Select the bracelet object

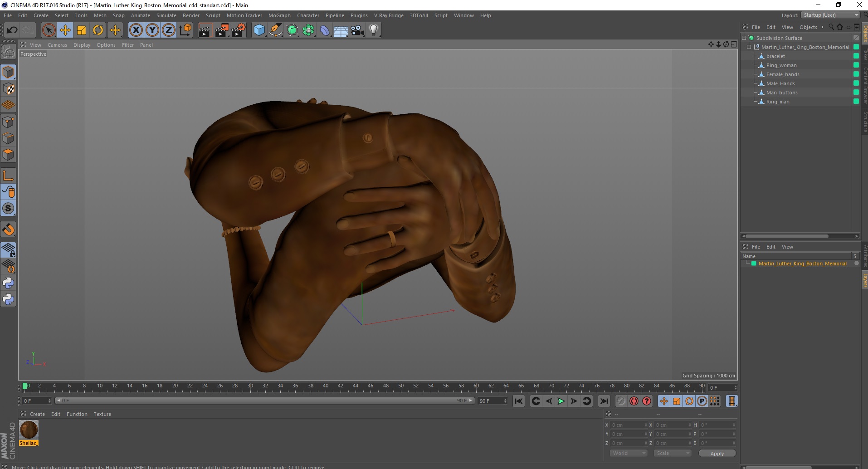pos(775,56)
